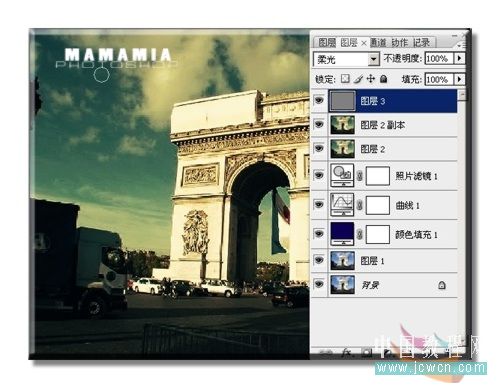Click the chain link icon on 曲线 1
Screen dimensions: 500x388
[x=360, y=205]
